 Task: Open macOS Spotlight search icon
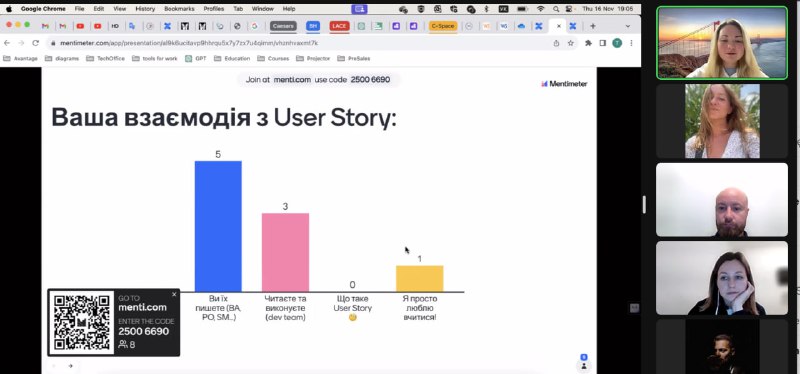(556, 9)
